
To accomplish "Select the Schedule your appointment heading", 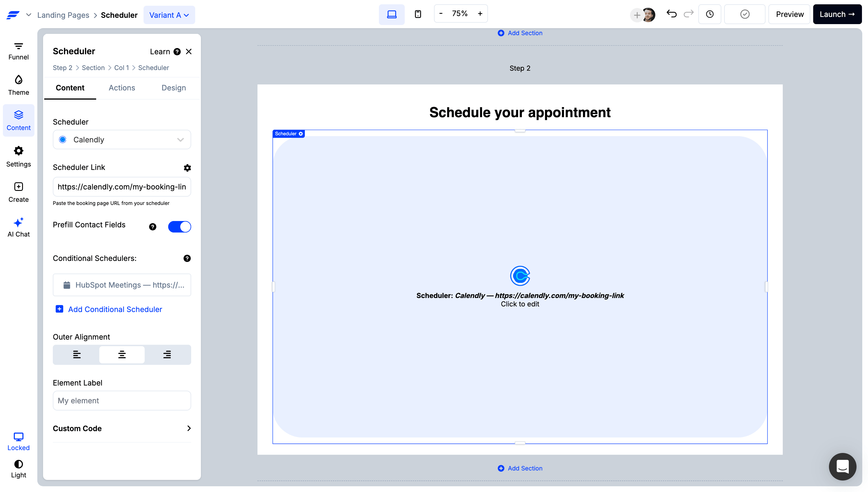I will (x=520, y=113).
